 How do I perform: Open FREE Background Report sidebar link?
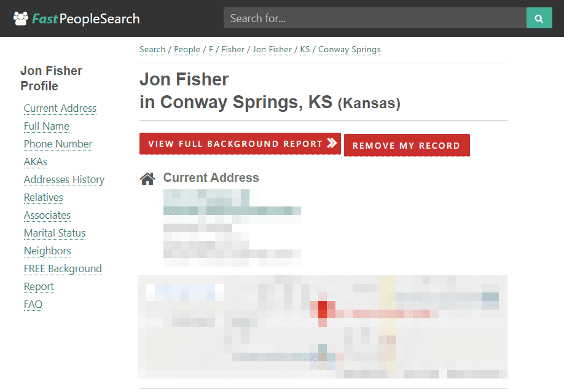[x=63, y=269]
